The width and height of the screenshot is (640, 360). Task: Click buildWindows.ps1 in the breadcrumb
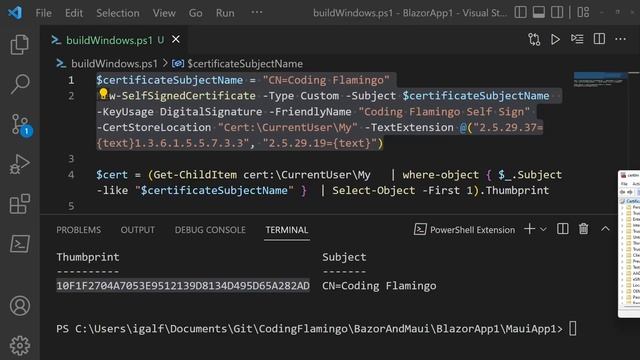point(114,64)
